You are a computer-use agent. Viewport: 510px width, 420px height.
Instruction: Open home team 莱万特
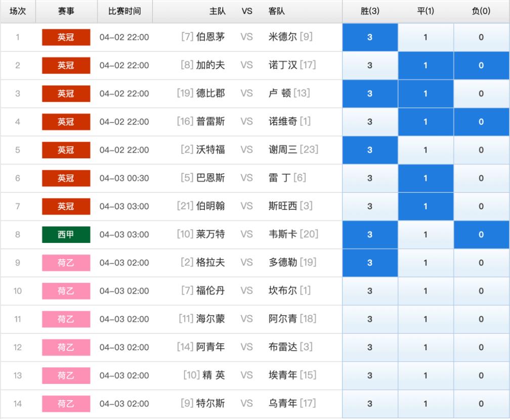[210, 234]
